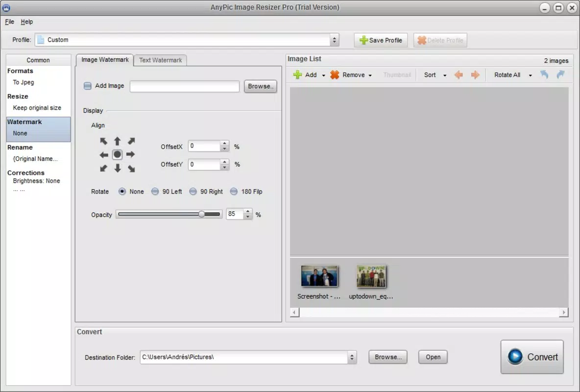Click the Custom profile document icon
The height and width of the screenshot is (392, 580).
point(41,40)
